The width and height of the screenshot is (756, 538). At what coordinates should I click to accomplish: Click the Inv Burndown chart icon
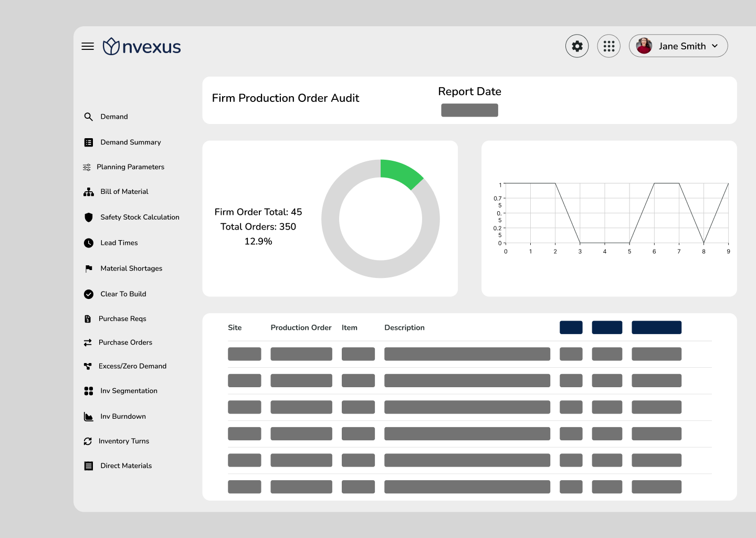point(89,417)
